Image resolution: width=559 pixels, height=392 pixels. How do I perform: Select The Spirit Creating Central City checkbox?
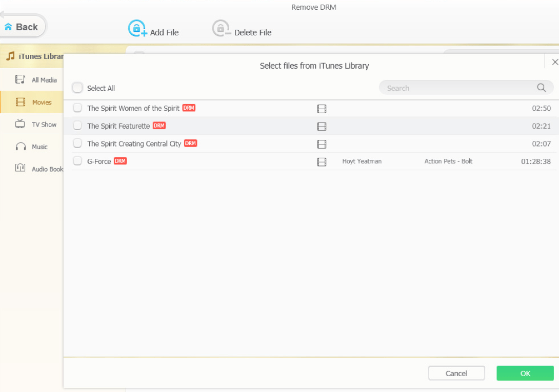(77, 143)
